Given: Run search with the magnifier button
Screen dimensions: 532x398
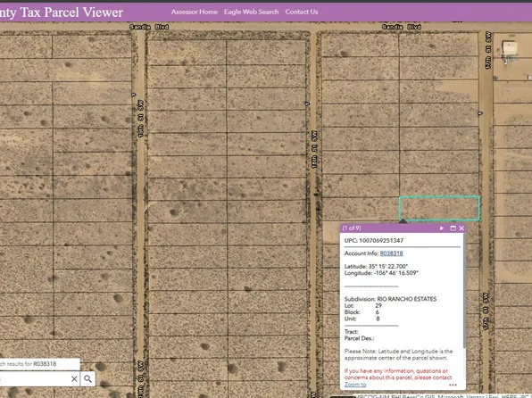Looking at the screenshot, I should 87,378.
